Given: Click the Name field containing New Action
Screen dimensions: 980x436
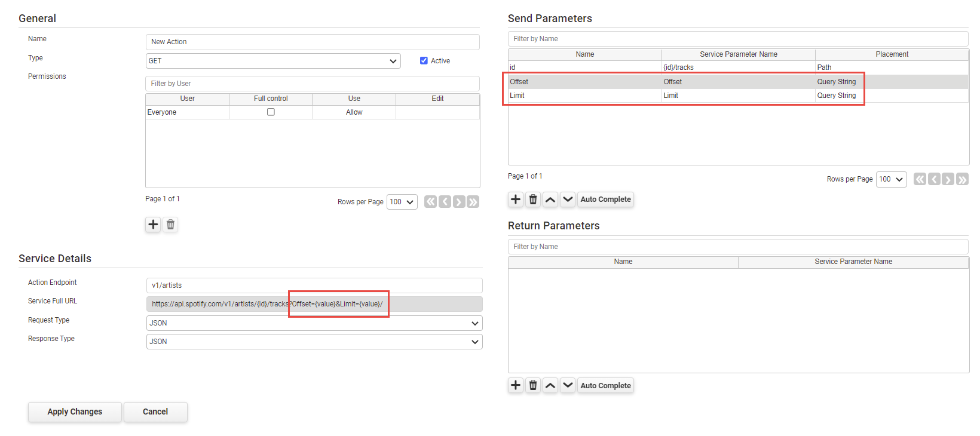Looking at the screenshot, I should click(x=313, y=42).
